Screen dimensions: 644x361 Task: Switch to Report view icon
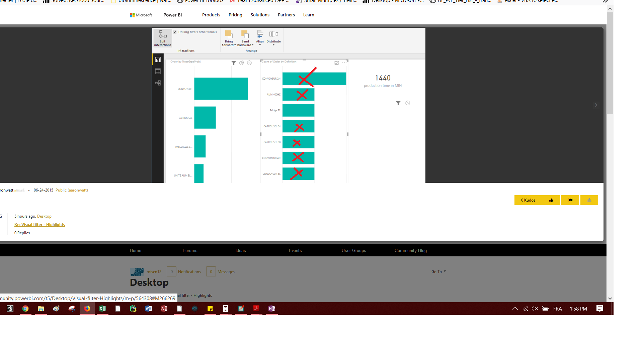tap(158, 60)
